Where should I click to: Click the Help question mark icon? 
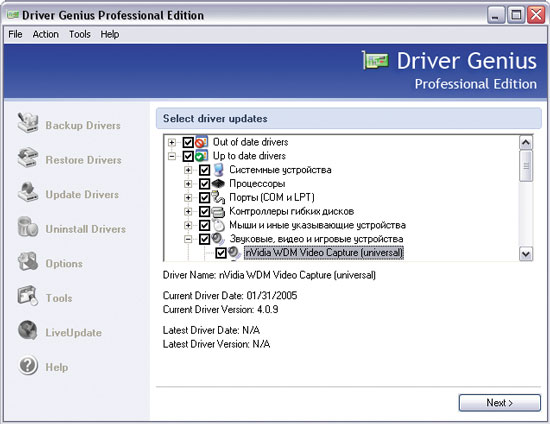tap(28, 365)
